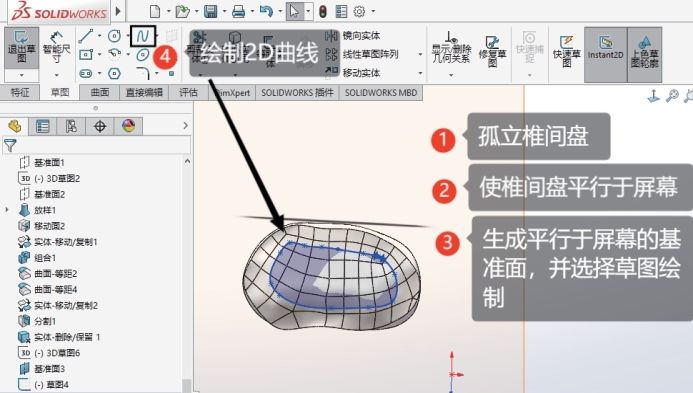
Task: Switch to the 草图 tab
Action: point(60,92)
